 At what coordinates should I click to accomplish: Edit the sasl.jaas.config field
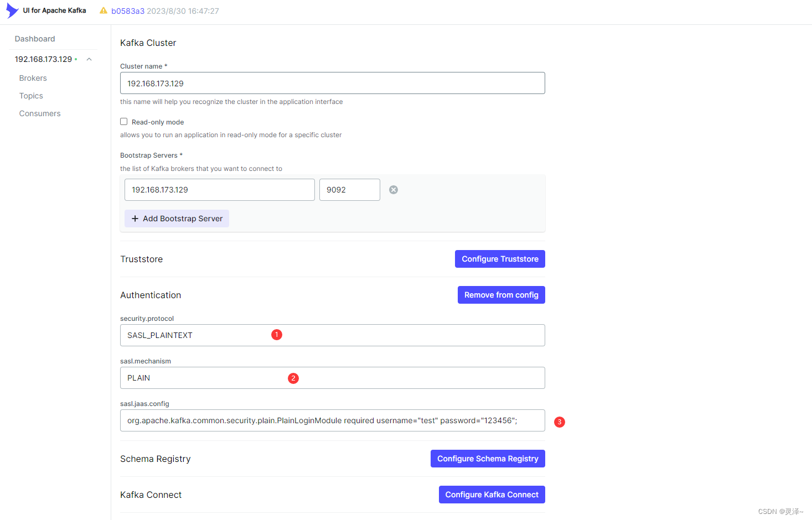click(333, 420)
